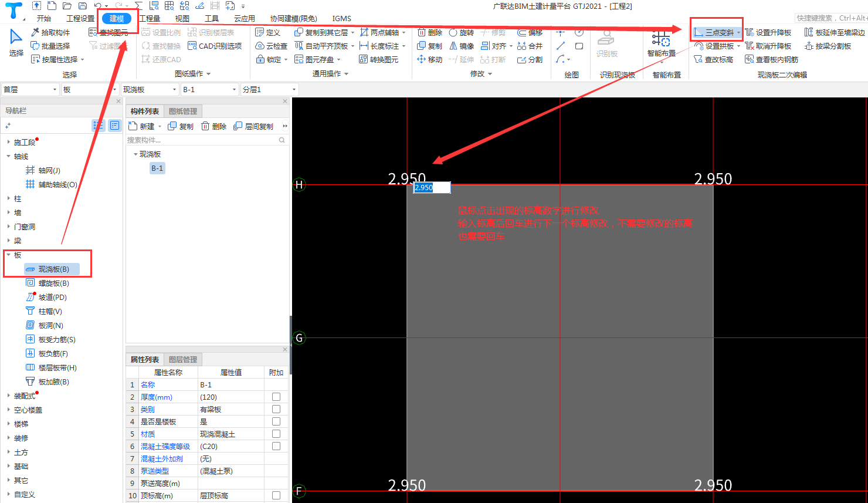Expand the 梁 node in navigation tree
The width and height of the screenshot is (868, 503).
point(8,241)
